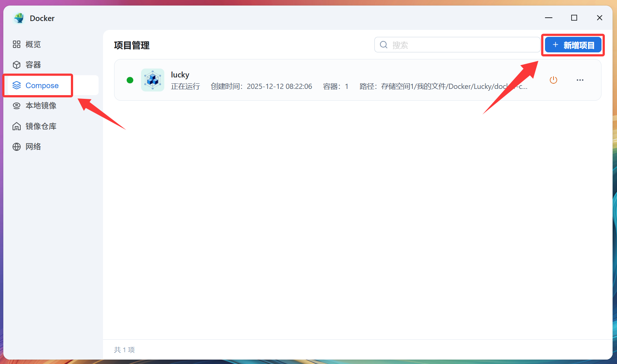Click the 概览 overview grid icon

(x=17, y=44)
